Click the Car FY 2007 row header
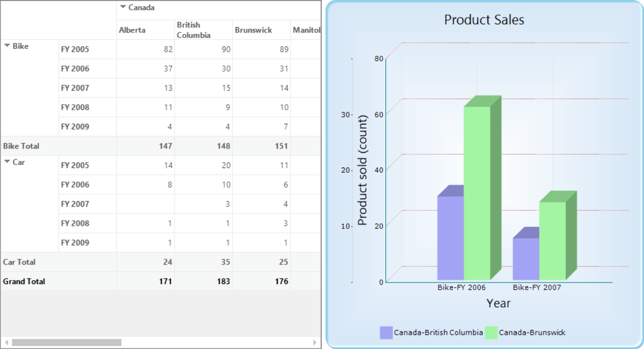Image resolution: width=644 pixels, height=349 pixels. click(x=88, y=204)
